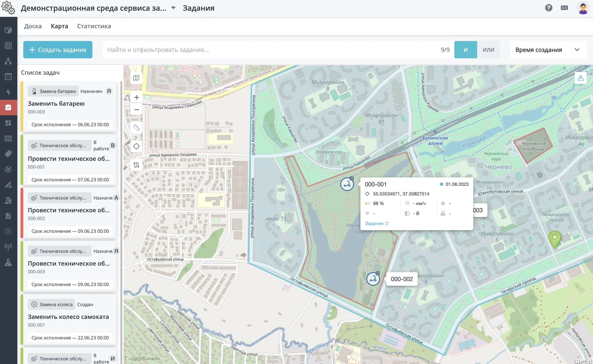Switch to the Доска tab
The width and height of the screenshot is (593, 364).
(33, 26)
